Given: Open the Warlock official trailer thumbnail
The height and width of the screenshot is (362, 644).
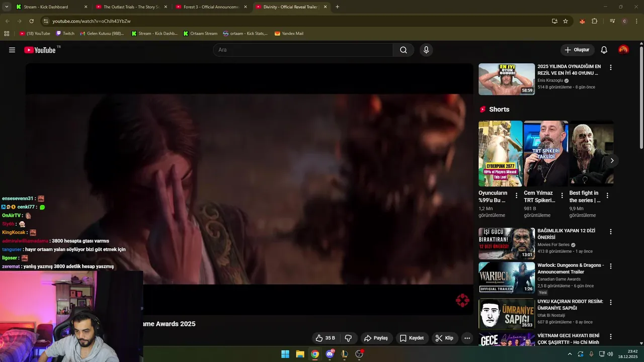Looking at the screenshot, I should (x=507, y=278).
